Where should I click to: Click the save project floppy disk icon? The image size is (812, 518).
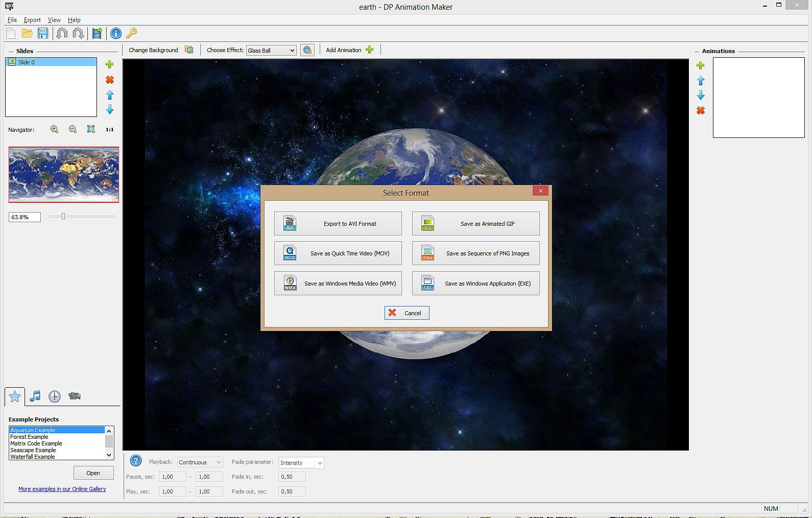coord(43,34)
